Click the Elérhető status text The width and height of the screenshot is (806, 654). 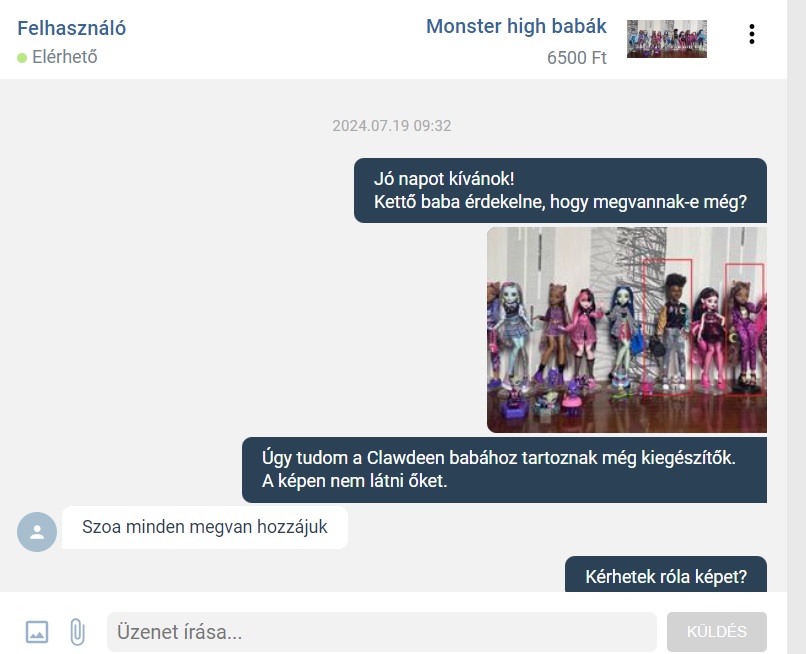click(x=65, y=57)
